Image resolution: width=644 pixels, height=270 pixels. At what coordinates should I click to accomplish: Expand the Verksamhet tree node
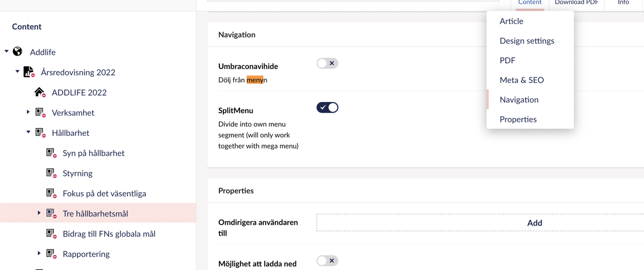(x=28, y=112)
